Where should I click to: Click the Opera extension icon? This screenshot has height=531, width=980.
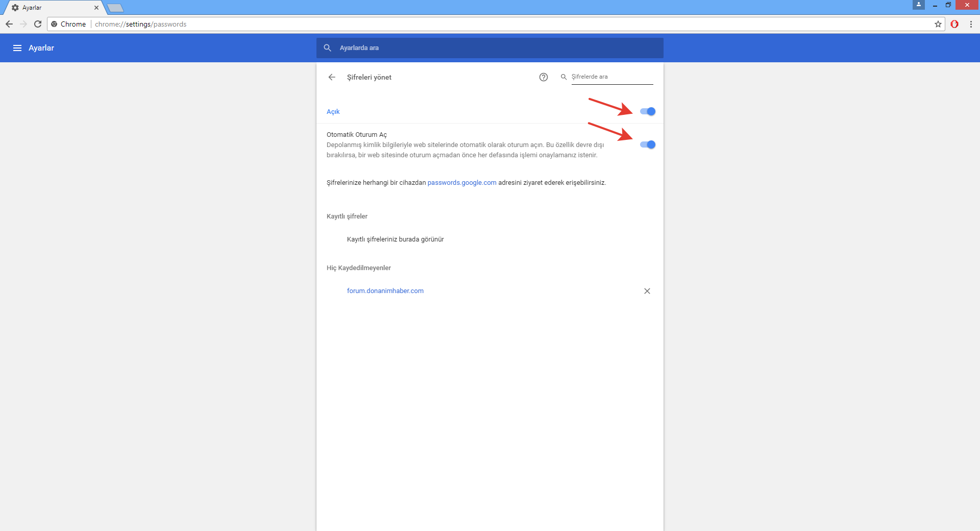954,24
